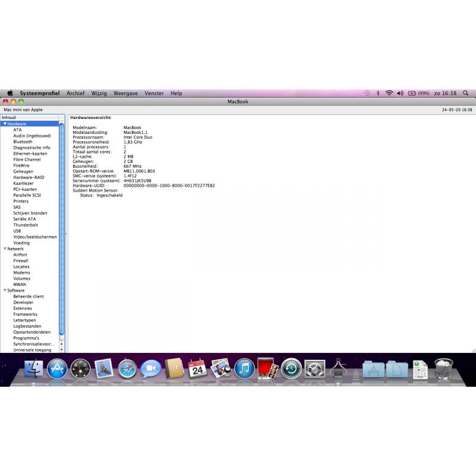The height and width of the screenshot is (476, 476).
Task: Open iCal calendar in the Dock
Action: click(x=198, y=368)
